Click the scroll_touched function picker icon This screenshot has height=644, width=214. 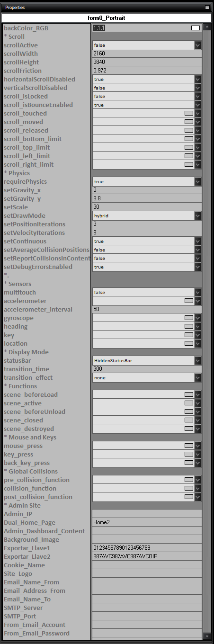click(x=188, y=114)
